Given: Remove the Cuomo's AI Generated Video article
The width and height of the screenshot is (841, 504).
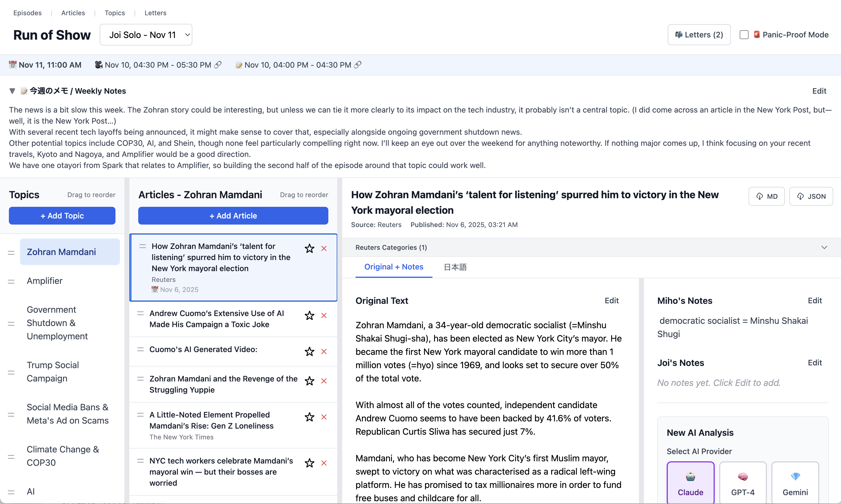Looking at the screenshot, I should [x=324, y=352].
